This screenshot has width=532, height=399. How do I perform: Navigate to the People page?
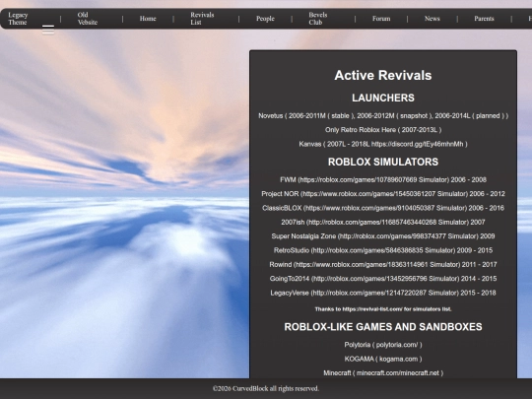(x=265, y=19)
